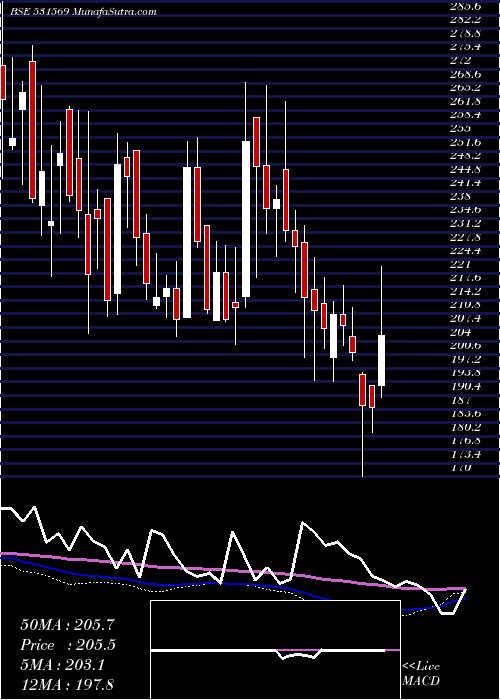Viewport: 500px width, 700px height.
Task: Click the 197.2 price axis label
Action: (466, 359)
